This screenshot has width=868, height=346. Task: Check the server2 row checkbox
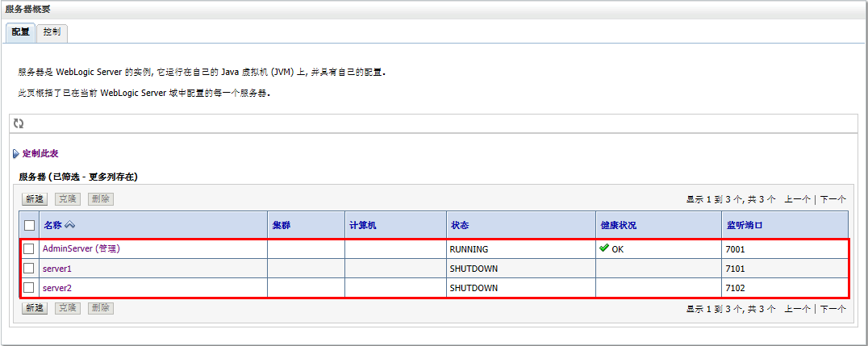(29, 288)
